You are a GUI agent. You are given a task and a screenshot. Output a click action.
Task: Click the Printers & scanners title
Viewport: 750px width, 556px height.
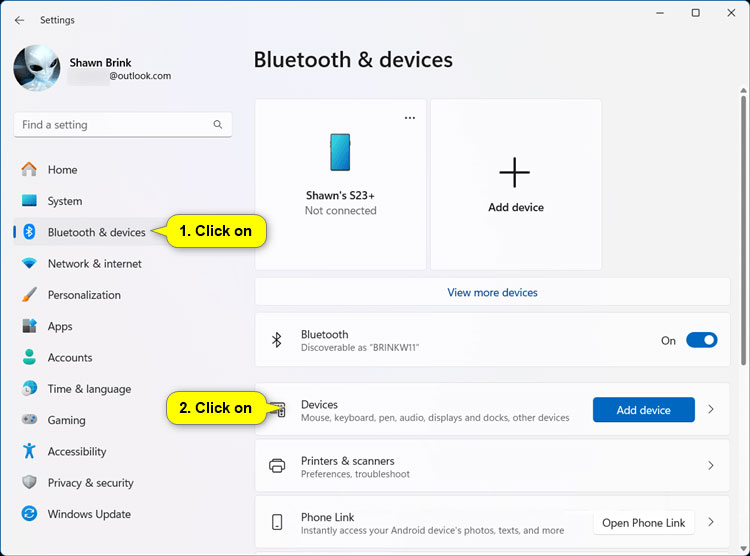348,461
